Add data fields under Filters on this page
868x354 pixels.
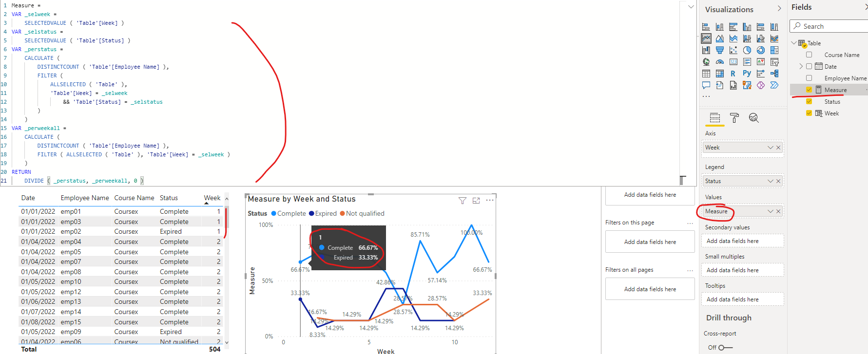(x=650, y=242)
